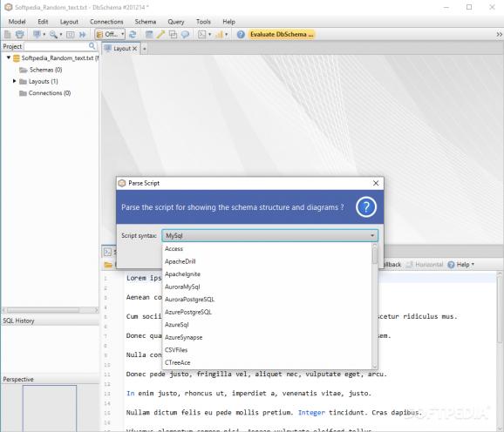Click the Parse Script help question icon

[x=365, y=207]
